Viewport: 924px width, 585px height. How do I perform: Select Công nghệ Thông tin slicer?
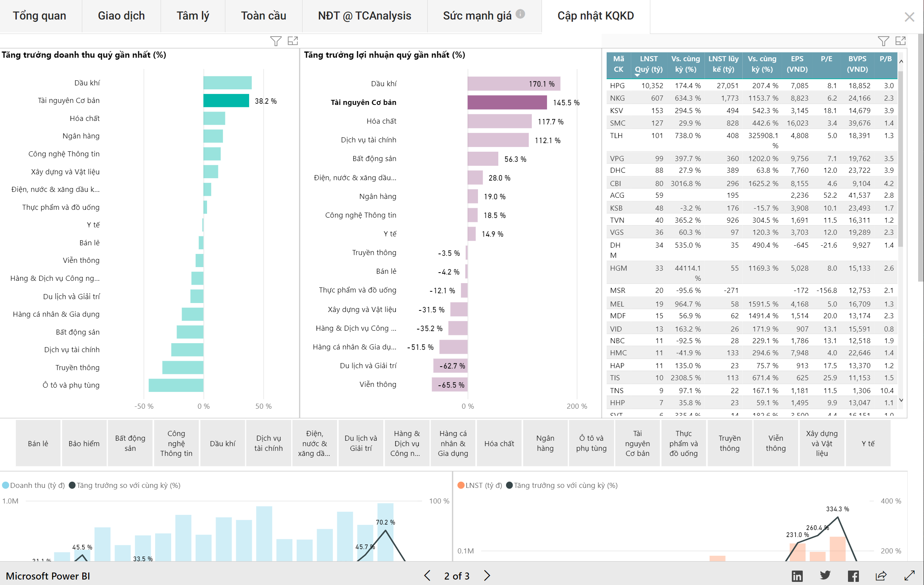pyautogui.click(x=176, y=443)
